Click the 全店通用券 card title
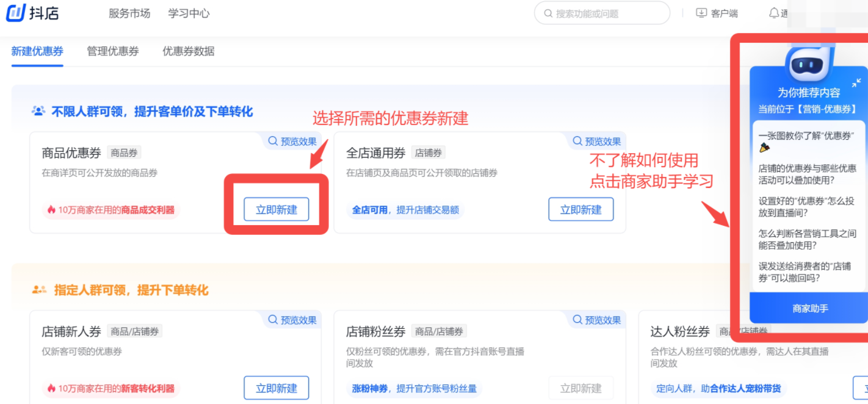 point(376,153)
